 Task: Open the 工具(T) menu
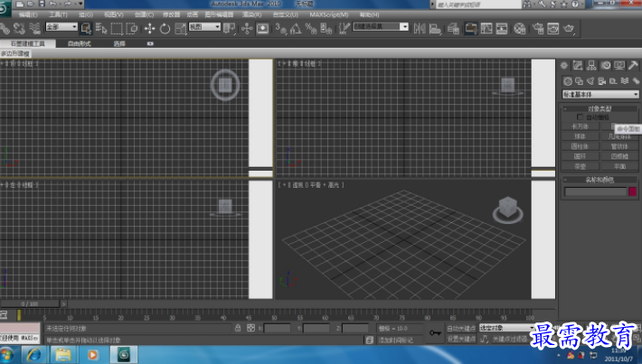point(58,14)
